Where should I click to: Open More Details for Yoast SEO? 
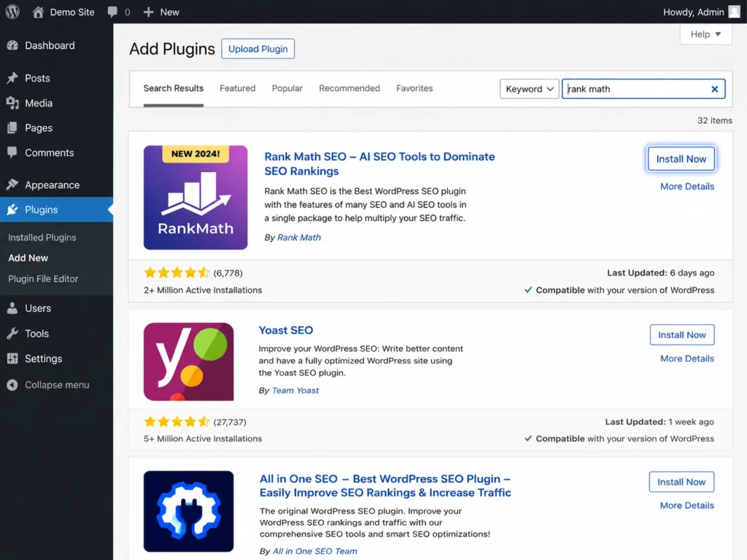coord(687,359)
